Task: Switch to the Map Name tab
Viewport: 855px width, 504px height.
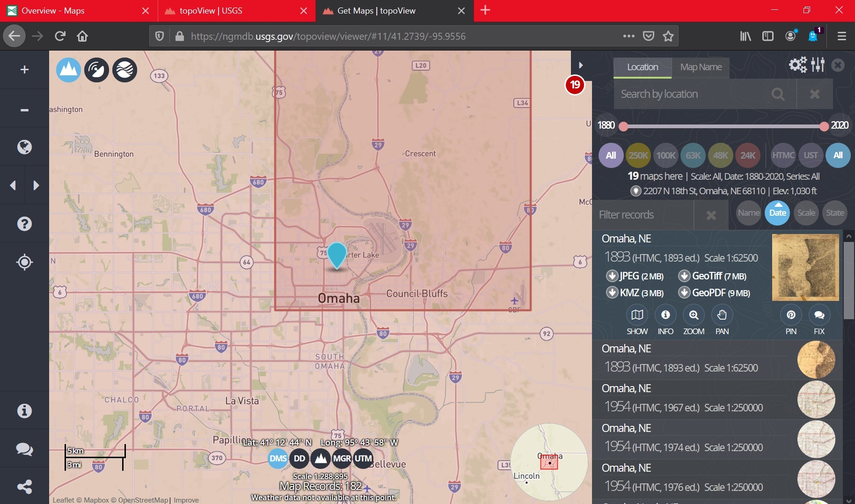Action: click(x=701, y=67)
